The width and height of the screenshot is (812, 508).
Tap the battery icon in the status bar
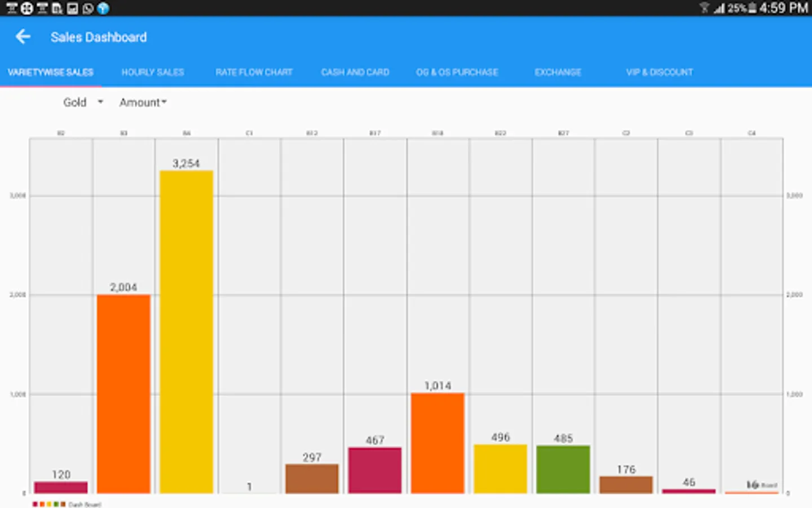click(752, 8)
